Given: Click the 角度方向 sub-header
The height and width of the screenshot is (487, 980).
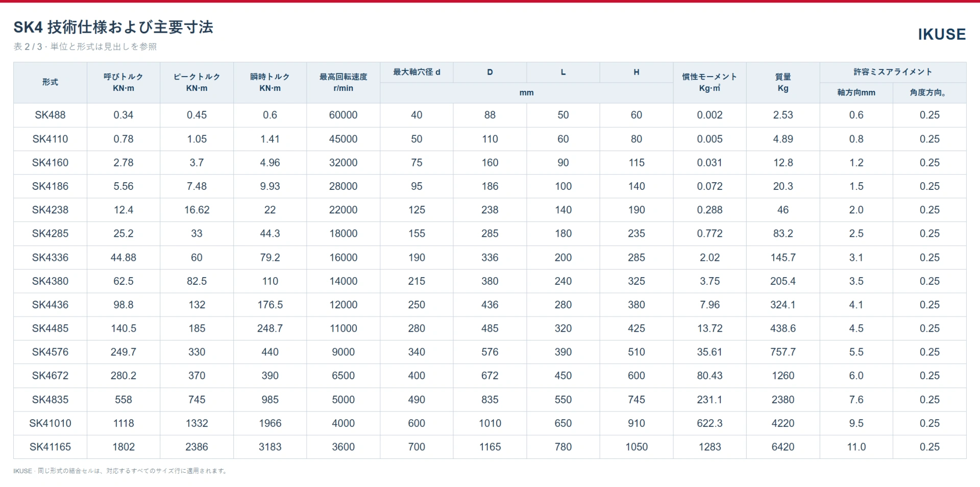Looking at the screenshot, I should point(928,92).
